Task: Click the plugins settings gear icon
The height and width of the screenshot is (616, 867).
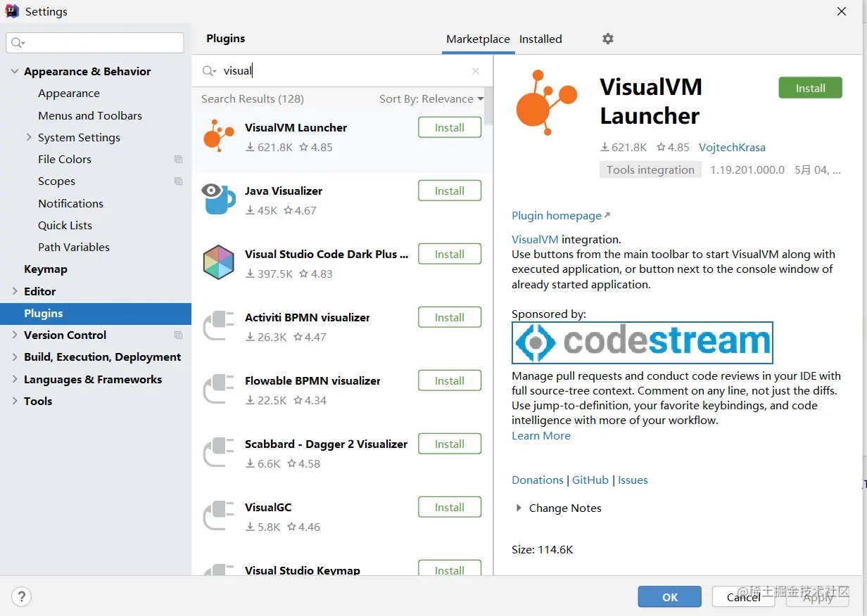Action: [x=608, y=39]
